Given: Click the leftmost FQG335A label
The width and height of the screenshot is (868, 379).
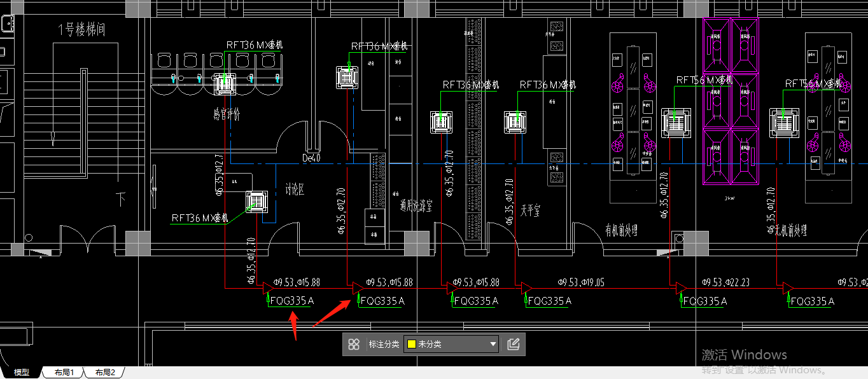Looking at the screenshot, I should [292, 301].
